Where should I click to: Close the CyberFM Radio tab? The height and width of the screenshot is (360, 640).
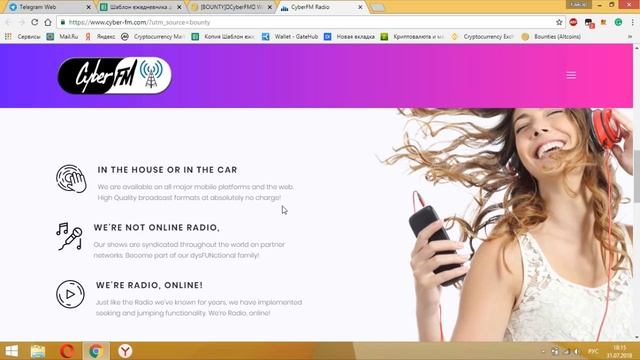click(360, 7)
